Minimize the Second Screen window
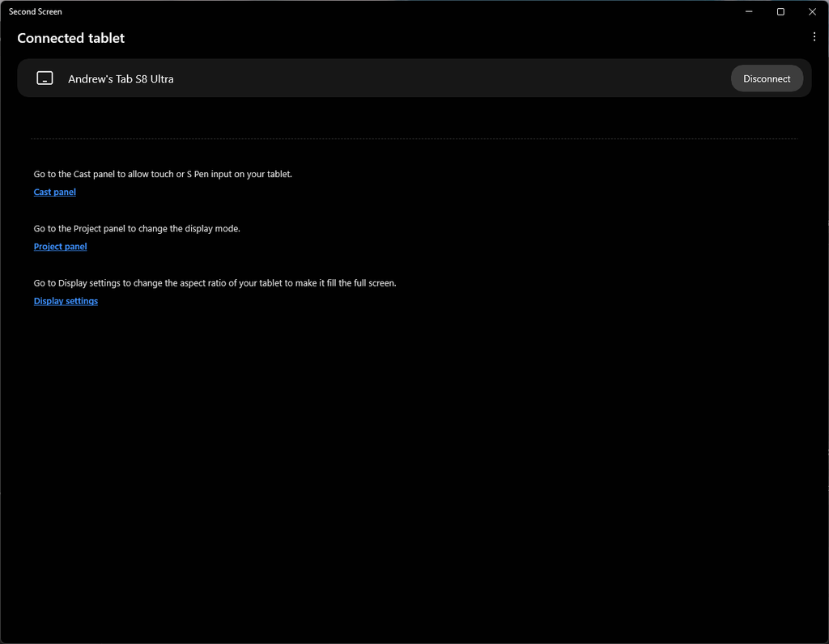Screen dimensions: 829x644 click(x=749, y=11)
